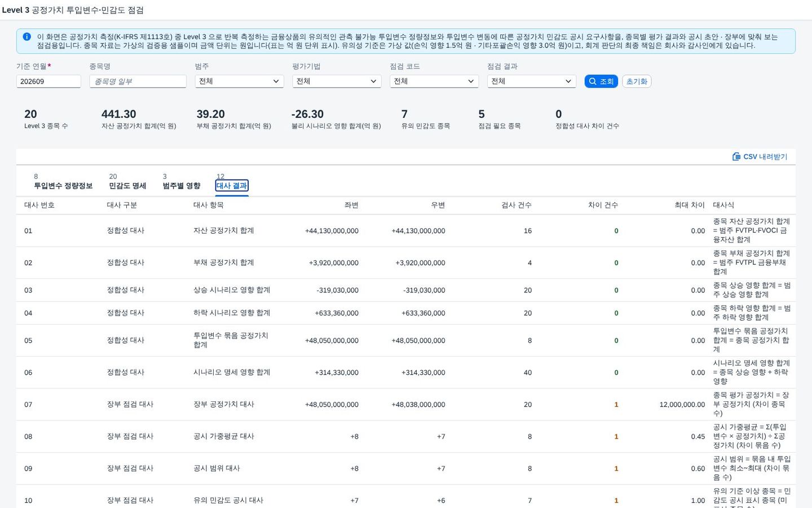Click the 자산 공정가치 합계 row cell
The height and width of the screenshot is (508, 812).
[224, 230]
